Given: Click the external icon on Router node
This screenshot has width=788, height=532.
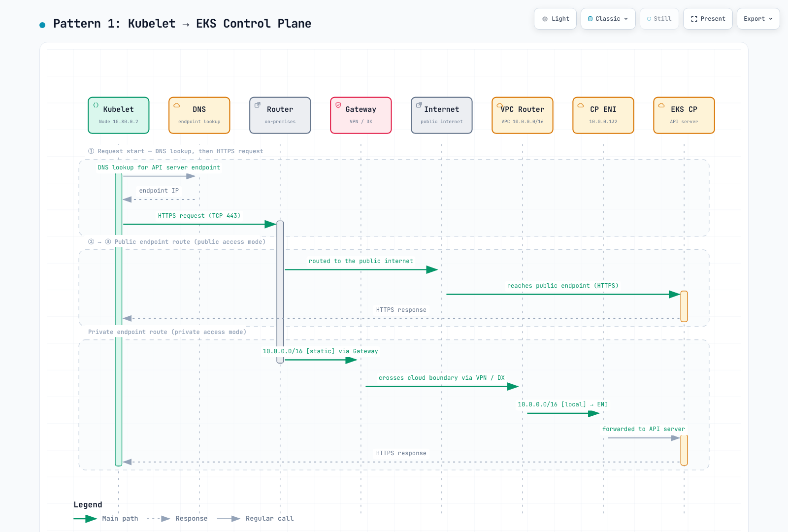Looking at the screenshot, I should (x=258, y=105).
